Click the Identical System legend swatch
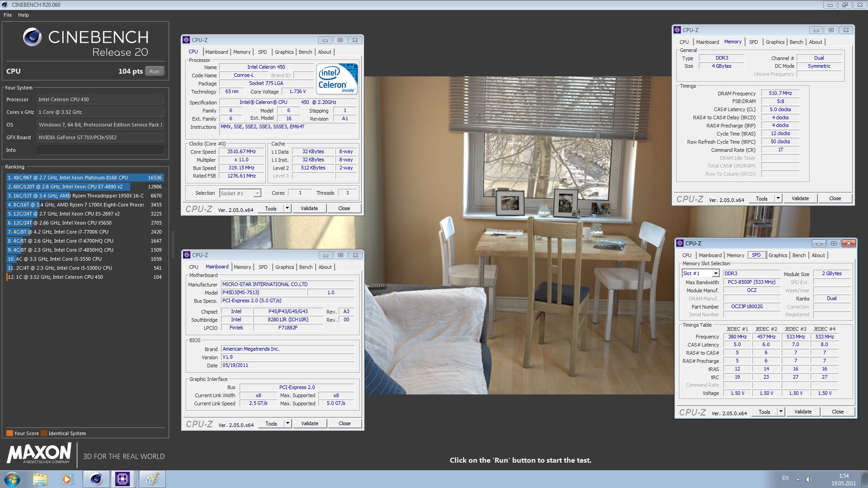Viewport: 868px width, 488px height. [44, 433]
